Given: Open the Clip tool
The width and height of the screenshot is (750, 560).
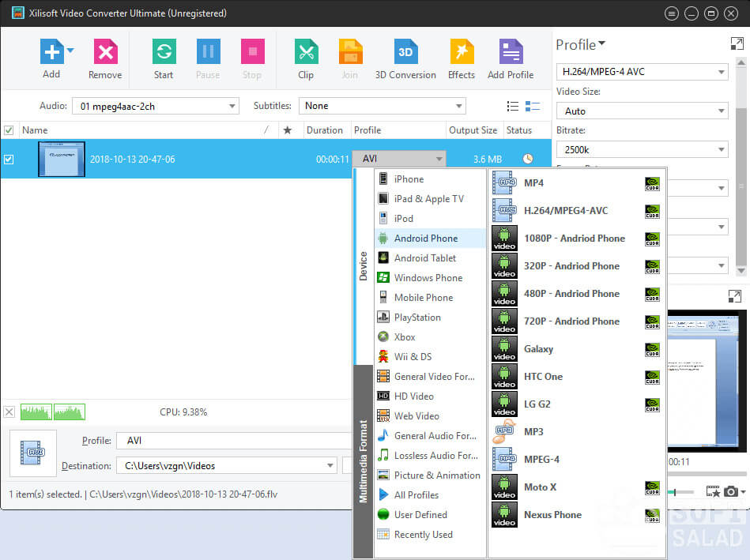Looking at the screenshot, I should point(306,53).
